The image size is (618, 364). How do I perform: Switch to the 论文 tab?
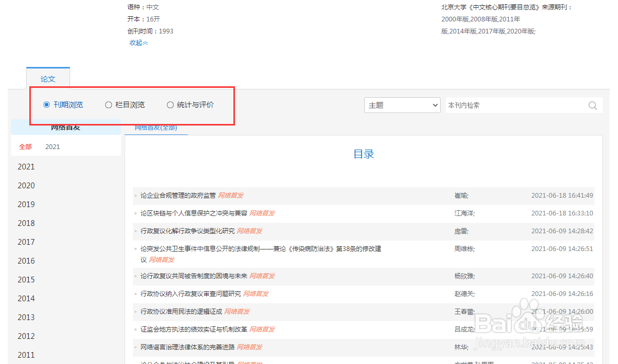pyautogui.click(x=48, y=79)
